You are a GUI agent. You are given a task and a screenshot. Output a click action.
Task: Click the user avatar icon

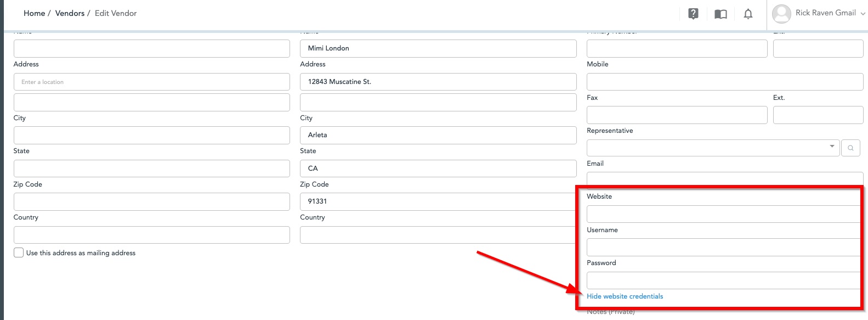click(781, 14)
